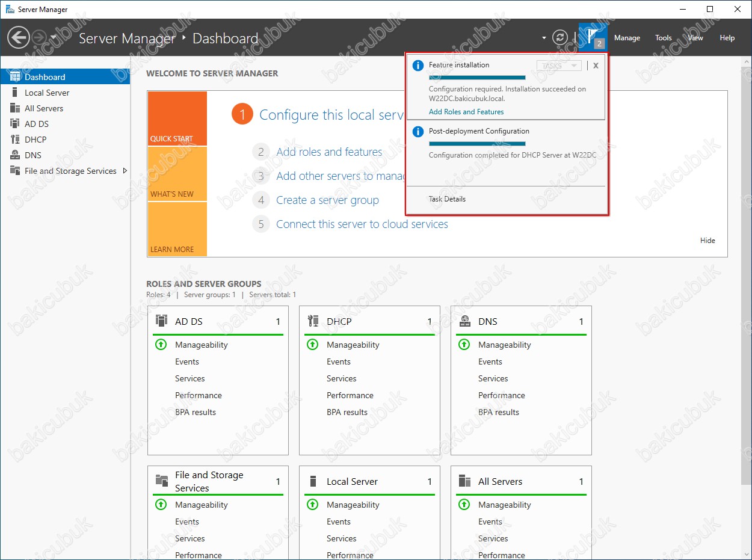
Task: Click File and Storage Services sidebar icon
Action: 15,171
